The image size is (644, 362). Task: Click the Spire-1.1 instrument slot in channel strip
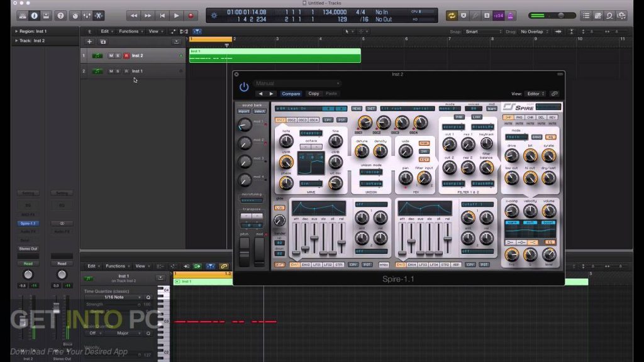tap(28, 223)
